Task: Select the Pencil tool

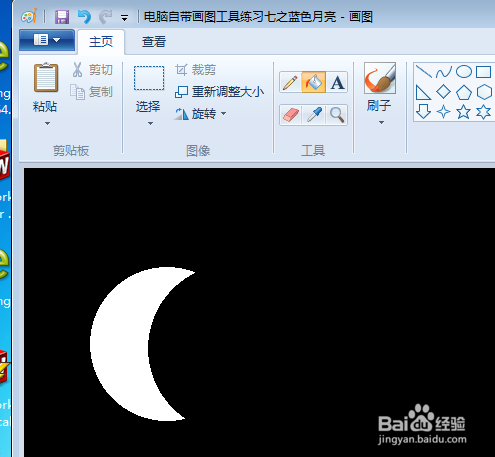Action: pyautogui.click(x=290, y=82)
